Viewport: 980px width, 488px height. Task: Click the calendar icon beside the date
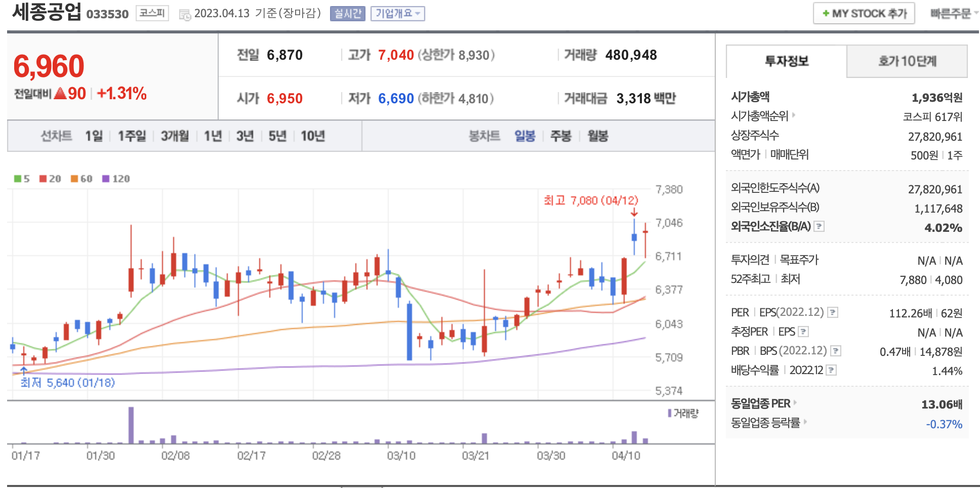[185, 15]
